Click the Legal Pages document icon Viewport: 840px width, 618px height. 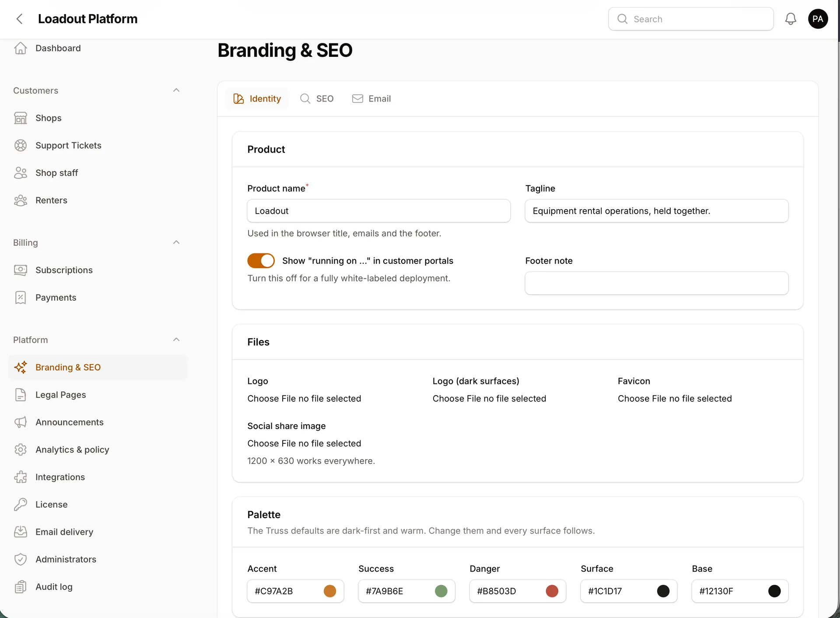click(x=21, y=395)
